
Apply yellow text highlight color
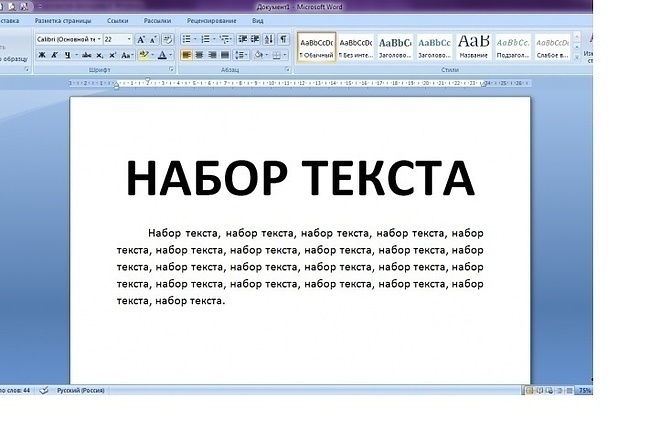point(144,55)
